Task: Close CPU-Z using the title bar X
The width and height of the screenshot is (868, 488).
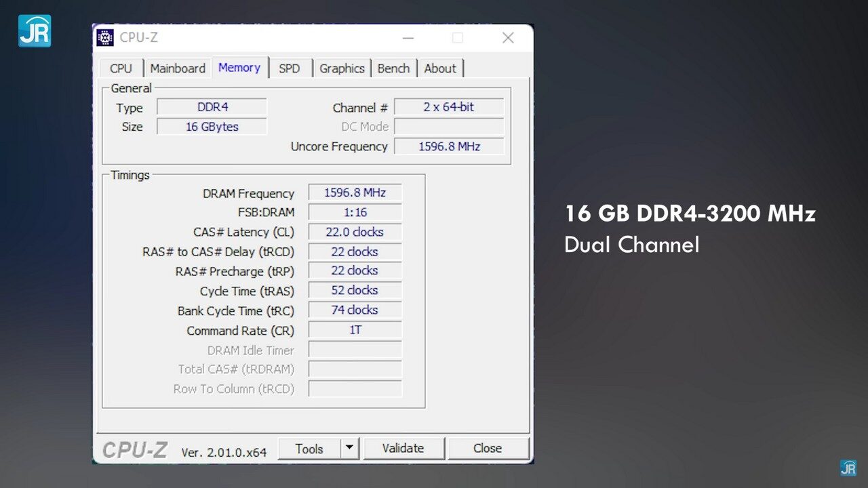Action: (x=508, y=38)
